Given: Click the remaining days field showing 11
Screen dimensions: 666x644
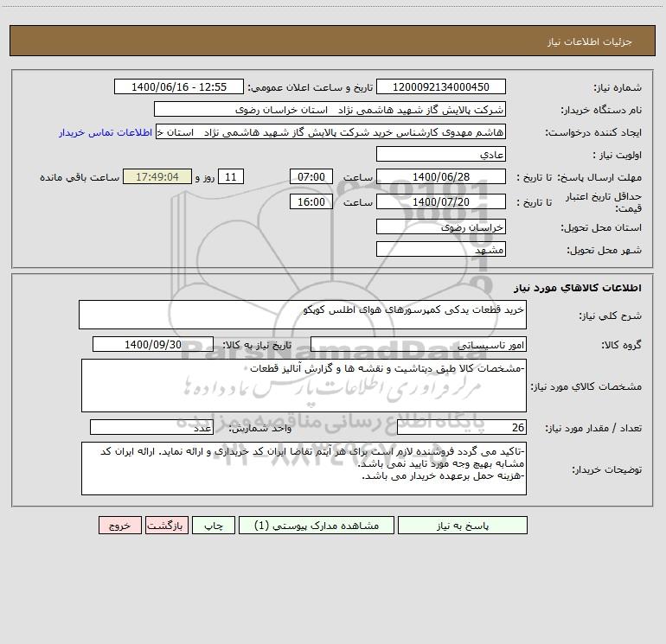Looking at the screenshot, I should click(231, 176).
